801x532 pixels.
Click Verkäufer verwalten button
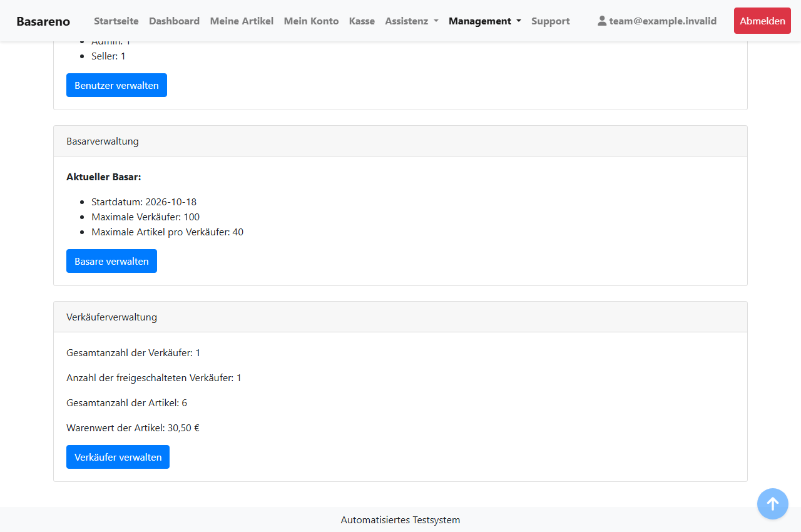tap(118, 457)
